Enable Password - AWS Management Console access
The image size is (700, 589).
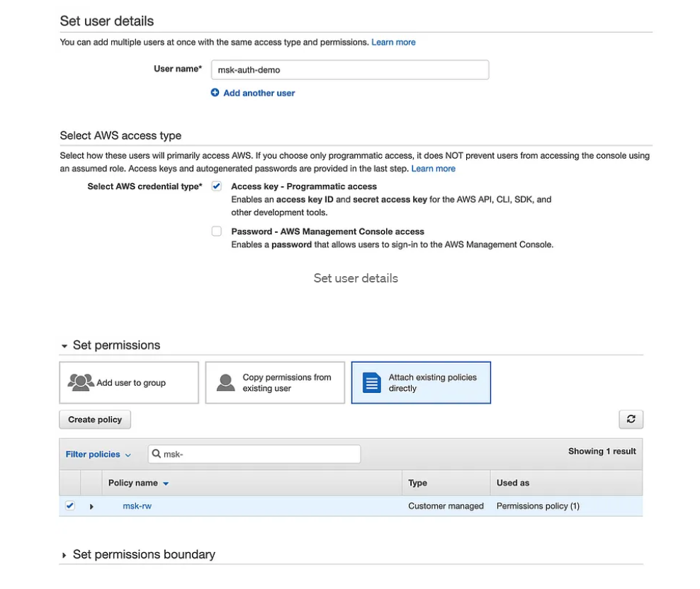pyautogui.click(x=217, y=231)
